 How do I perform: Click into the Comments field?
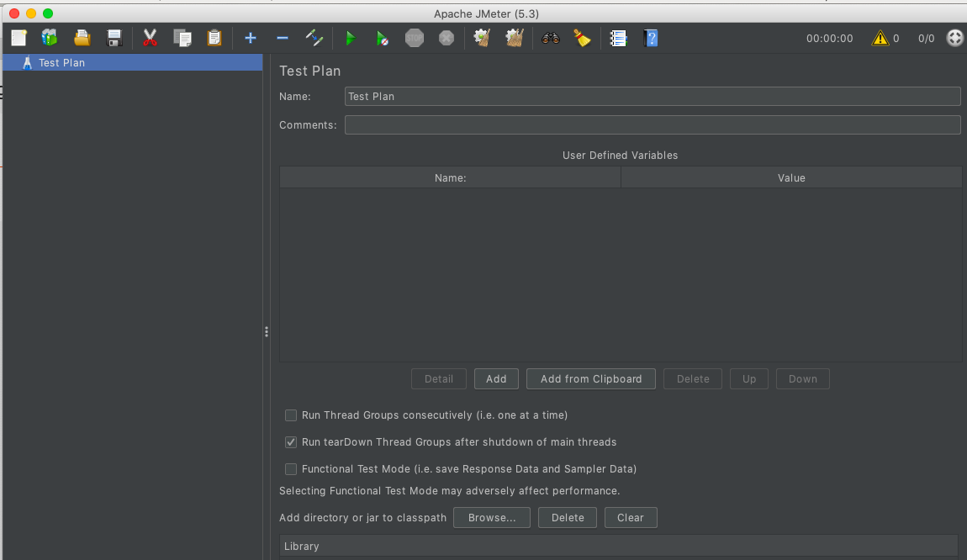click(653, 124)
